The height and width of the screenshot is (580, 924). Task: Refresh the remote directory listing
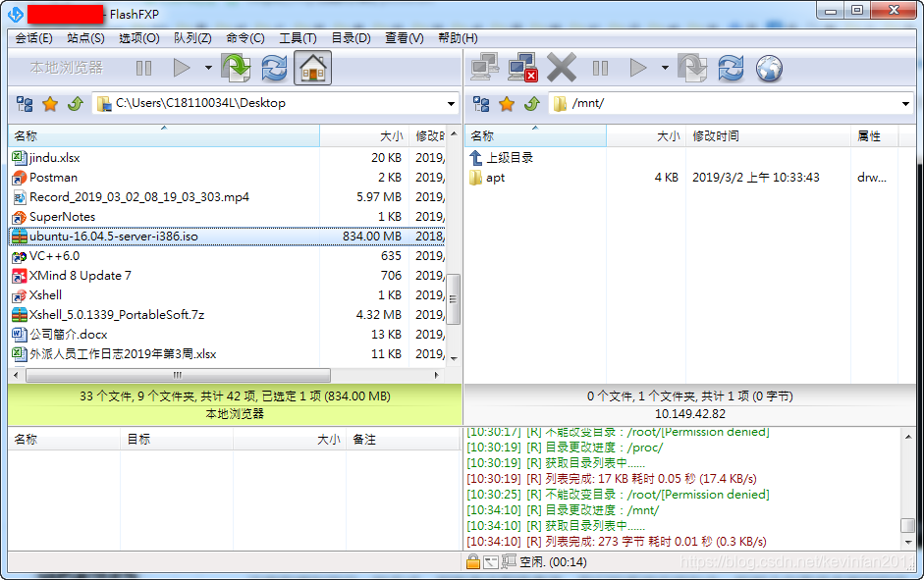731,68
